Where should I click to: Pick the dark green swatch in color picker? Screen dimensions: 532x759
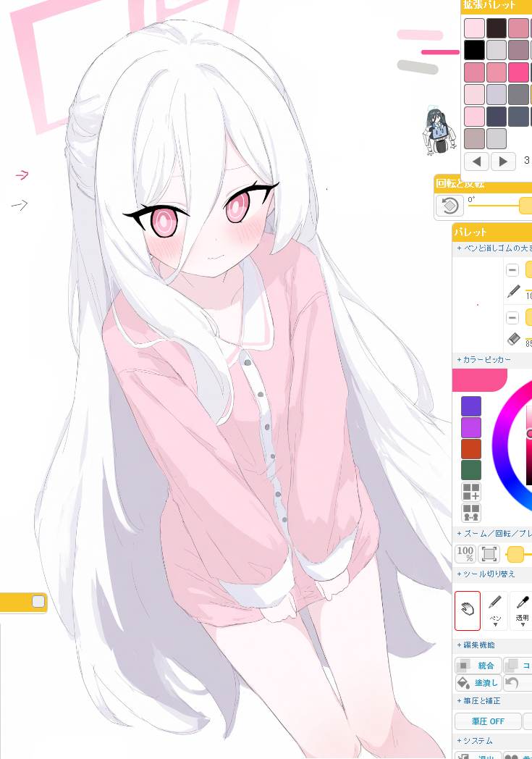click(x=471, y=470)
